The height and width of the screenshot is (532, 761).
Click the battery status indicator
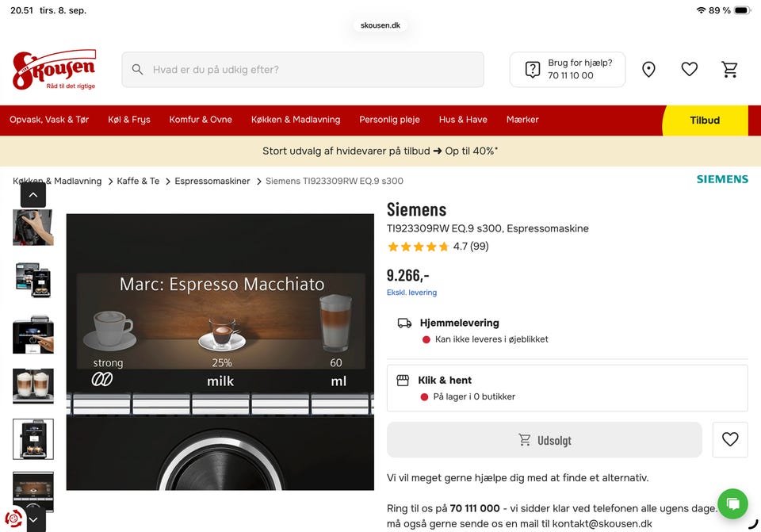[743, 10]
